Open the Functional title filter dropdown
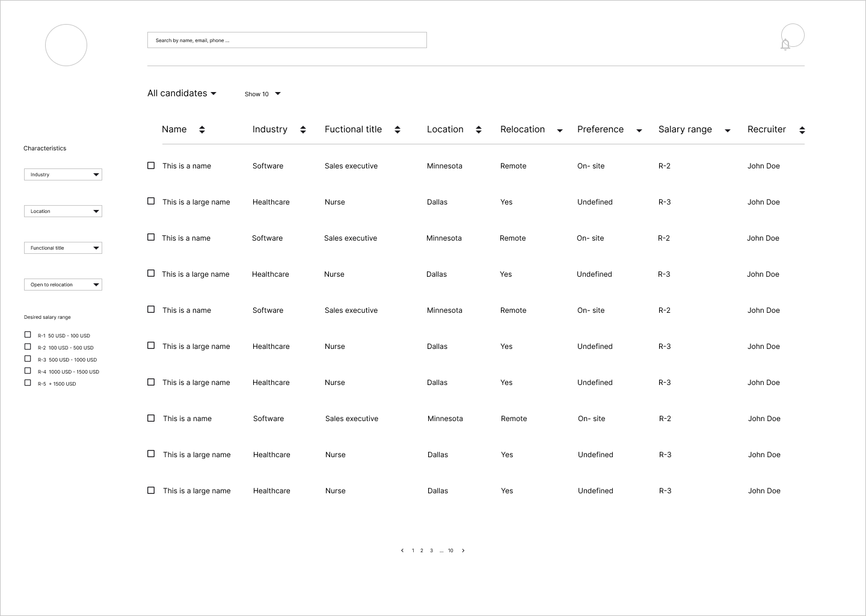This screenshot has width=866, height=616. (63, 248)
